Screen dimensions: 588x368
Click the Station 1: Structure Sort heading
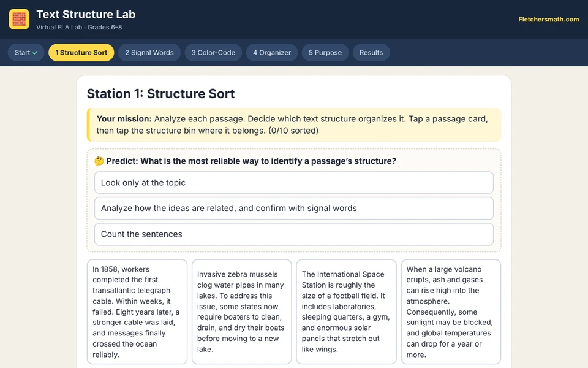pos(160,93)
